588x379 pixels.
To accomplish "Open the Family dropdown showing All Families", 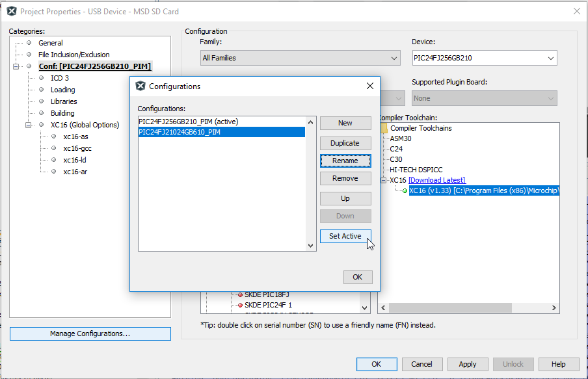I will click(300, 58).
